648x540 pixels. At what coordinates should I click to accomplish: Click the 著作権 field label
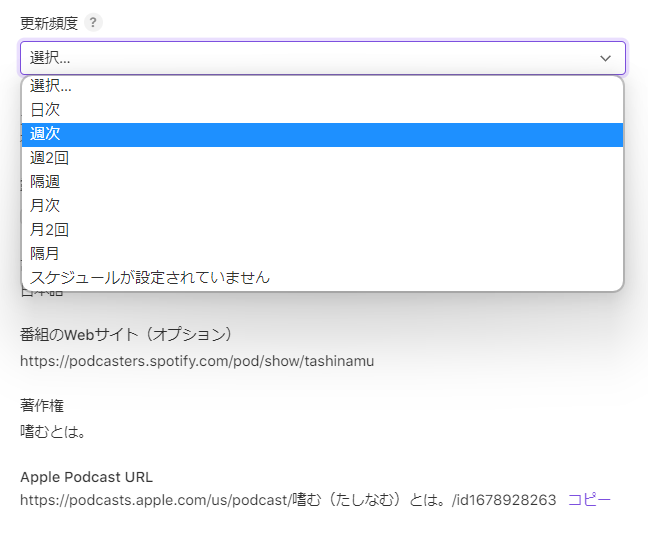tap(42, 406)
